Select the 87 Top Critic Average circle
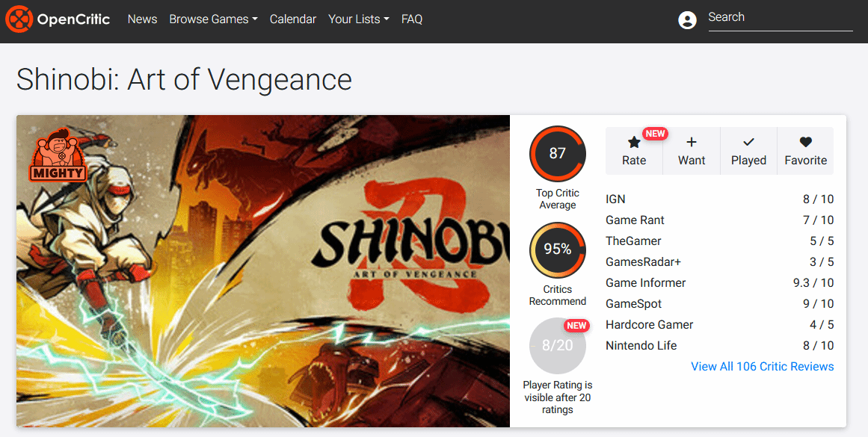This screenshot has width=868, height=437. click(x=558, y=153)
